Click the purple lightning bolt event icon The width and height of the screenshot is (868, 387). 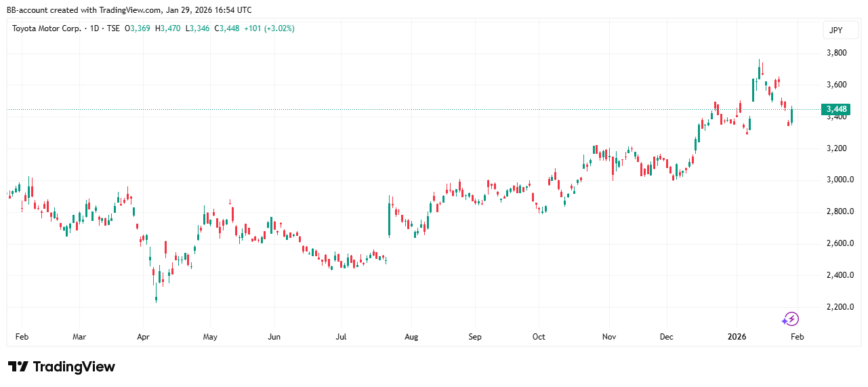click(791, 319)
